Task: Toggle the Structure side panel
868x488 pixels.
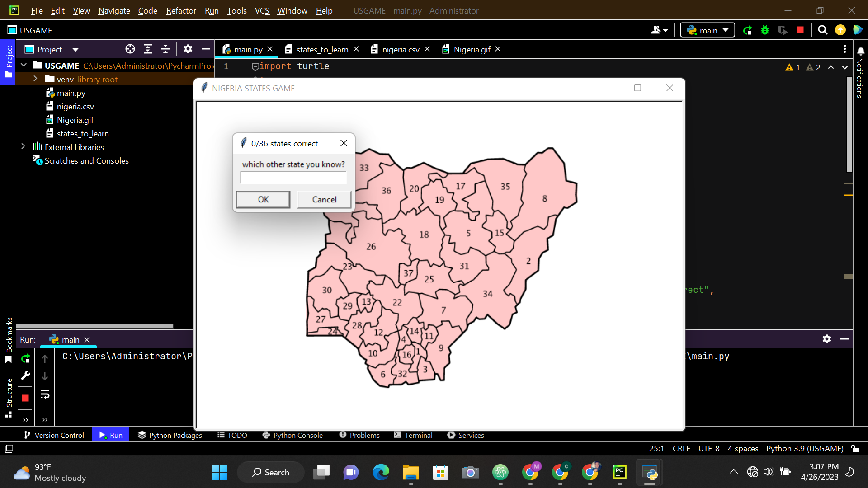Action: point(9,398)
